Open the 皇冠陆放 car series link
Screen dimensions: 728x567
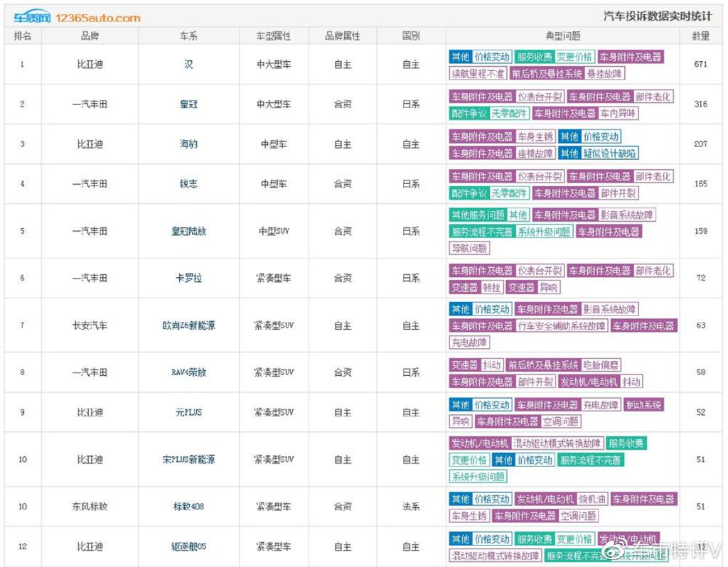[x=188, y=231]
